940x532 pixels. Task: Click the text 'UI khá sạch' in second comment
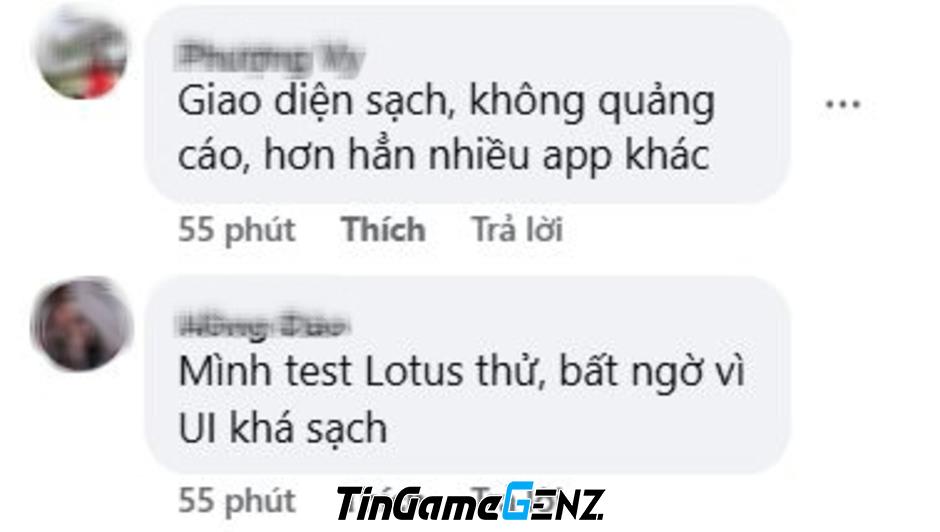pos(283,428)
